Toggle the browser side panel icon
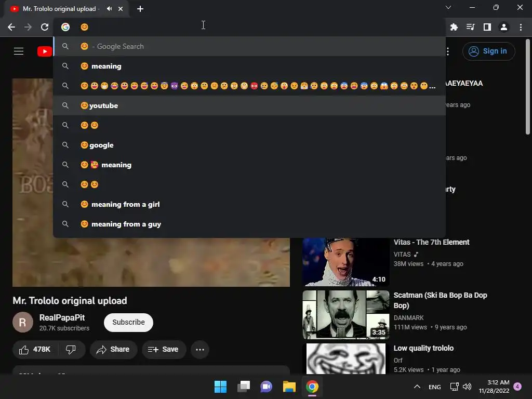This screenshot has width=532, height=399. [487, 27]
